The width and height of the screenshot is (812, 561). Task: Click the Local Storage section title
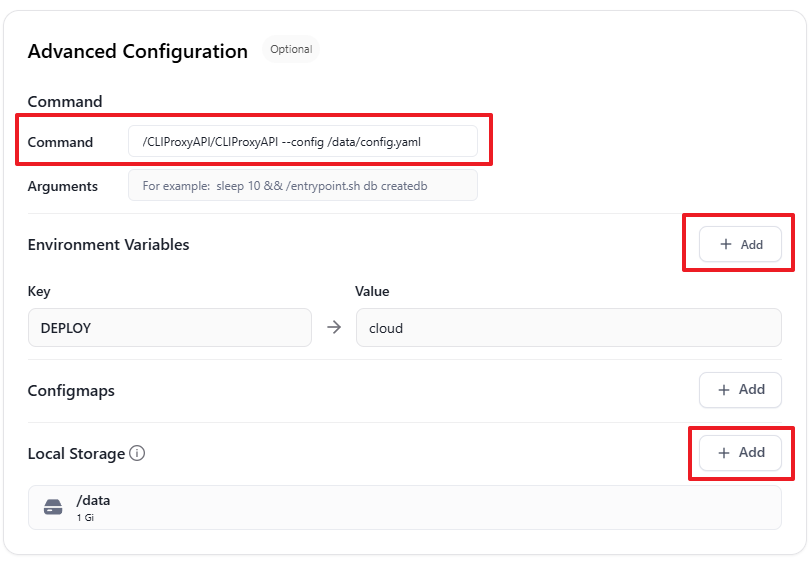coord(76,453)
